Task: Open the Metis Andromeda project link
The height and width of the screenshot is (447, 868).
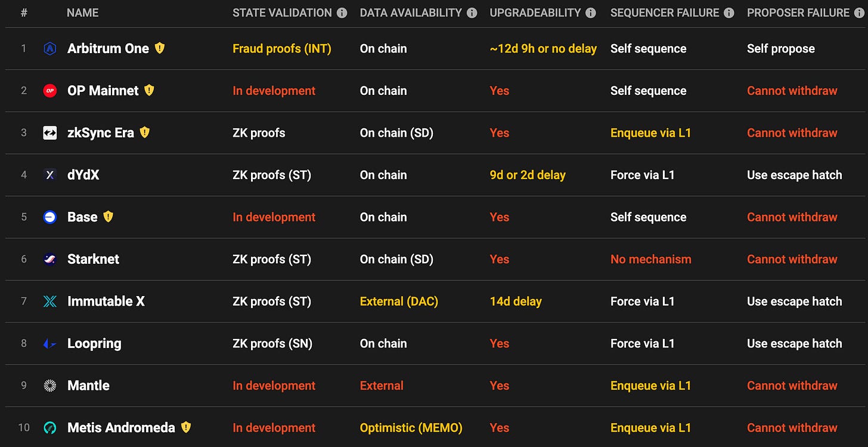Action: point(121,428)
